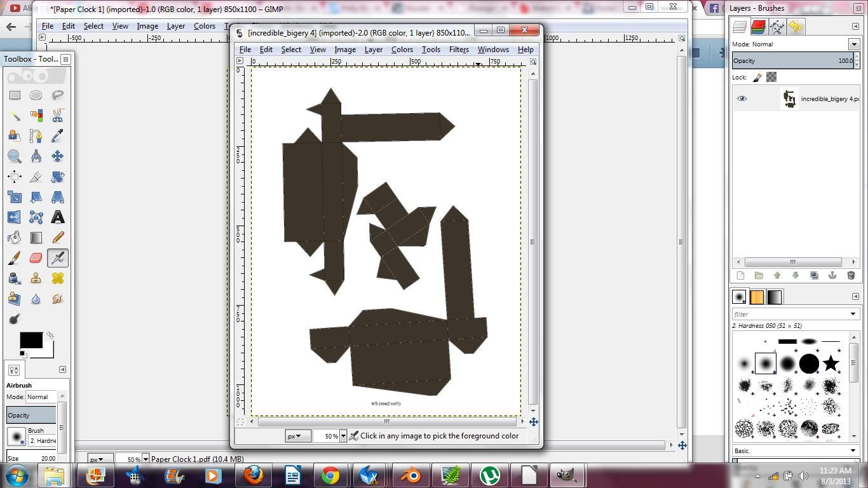Viewport: 868px width, 488px height.
Task: Pick the Eraser tool
Action: click(x=36, y=258)
